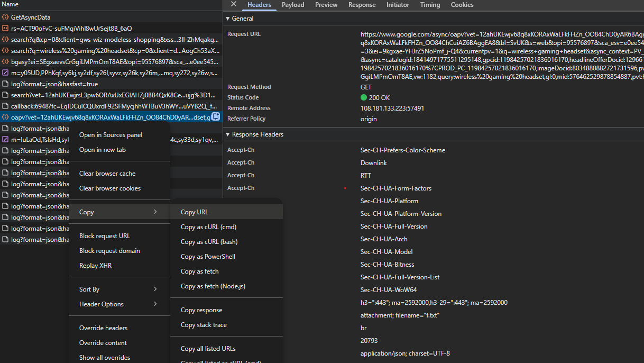Viewport: 644px width, 363px height.
Task: Click the document icon beside callback:6948 request
Action: pyautogui.click(x=5, y=106)
